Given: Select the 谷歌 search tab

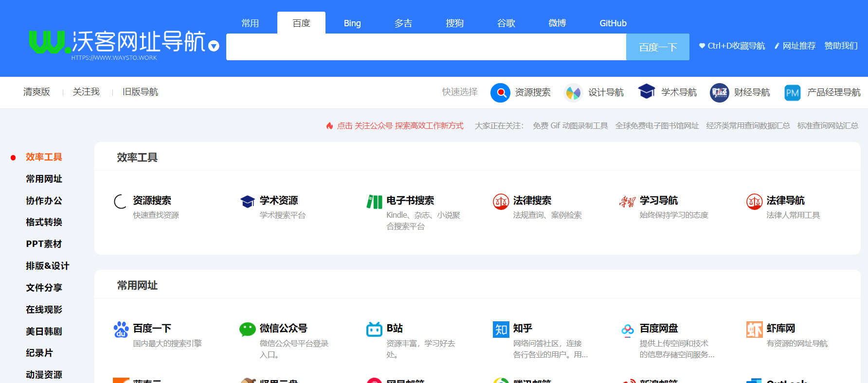Looking at the screenshot, I should coord(506,23).
